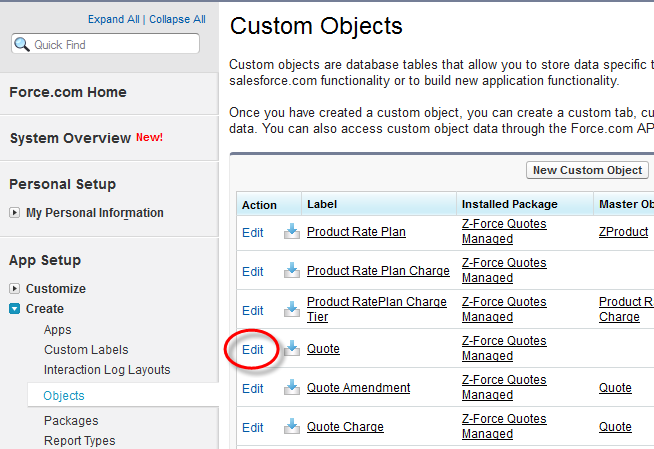Viewport: 654px width, 449px height.
Task: Go to Force.com Home
Action: [x=68, y=92]
